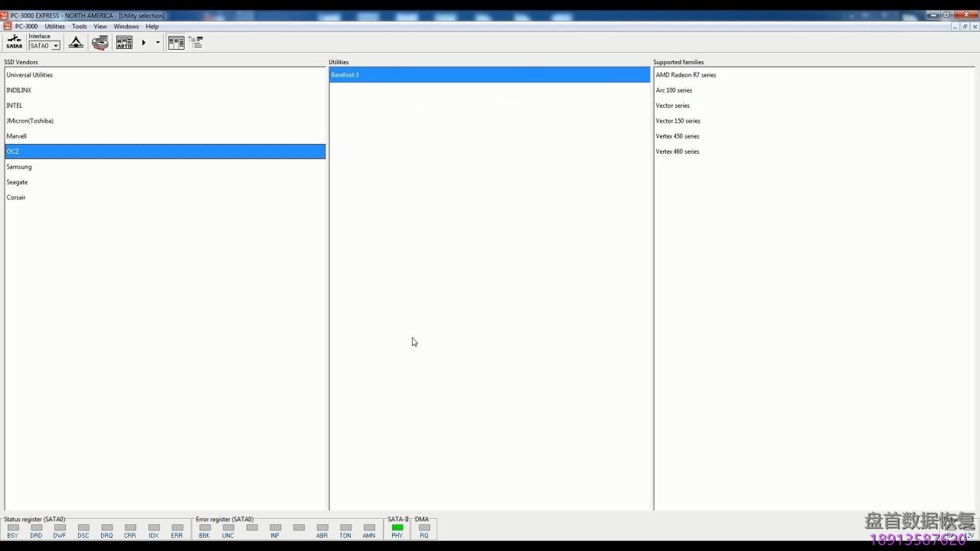Select the Barefoot 3 utility

345,75
